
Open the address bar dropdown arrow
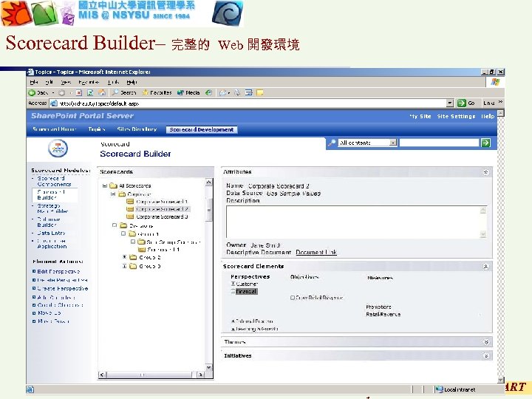coord(450,103)
